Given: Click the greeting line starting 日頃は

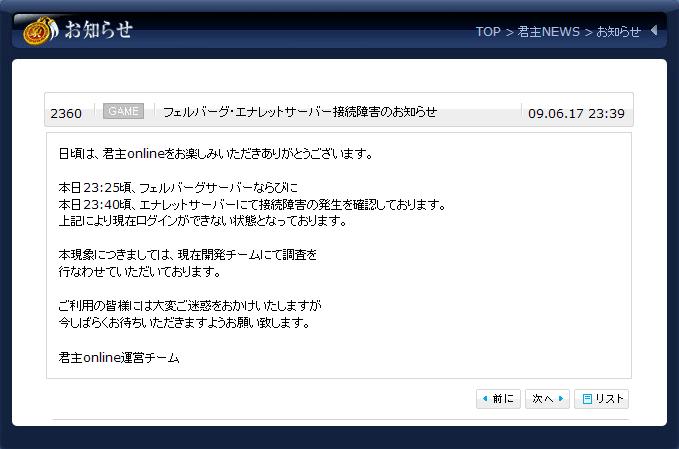Looking at the screenshot, I should click(x=215, y=154).
